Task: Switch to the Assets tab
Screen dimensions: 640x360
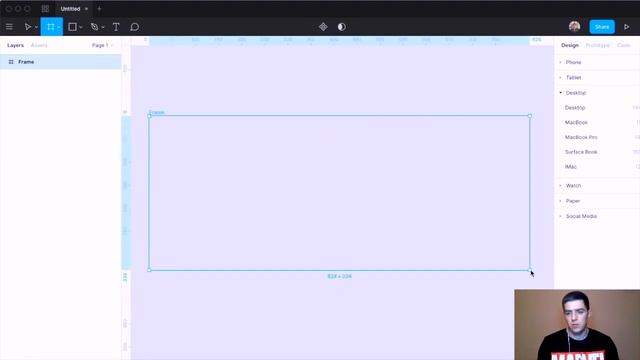Action: pyautogui.click(x=39, y=45)
